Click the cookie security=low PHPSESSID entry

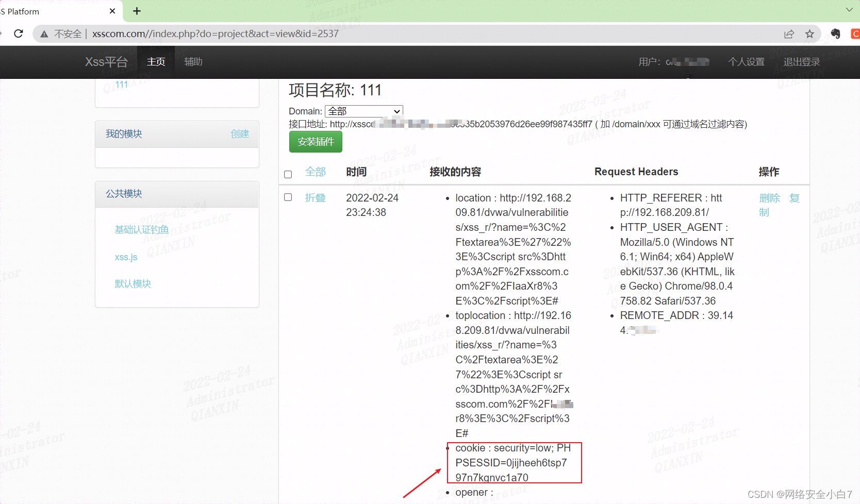(x=513, y=463)
